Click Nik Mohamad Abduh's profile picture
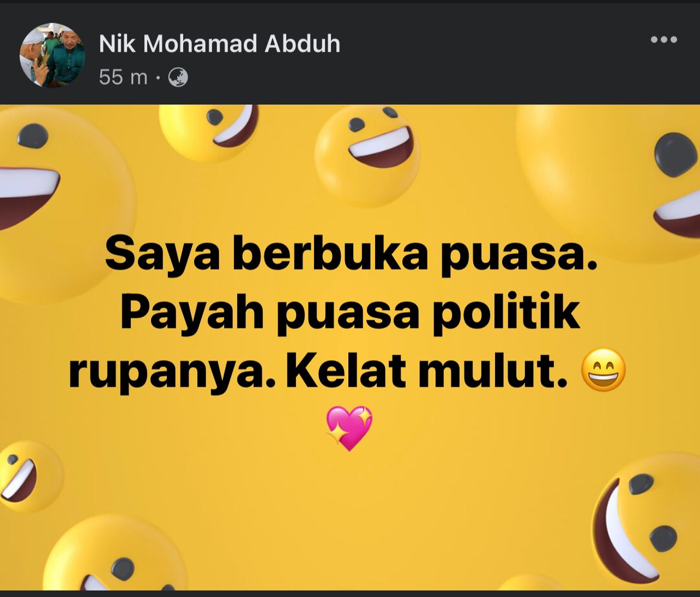700x597 pixels. (52, 55)
